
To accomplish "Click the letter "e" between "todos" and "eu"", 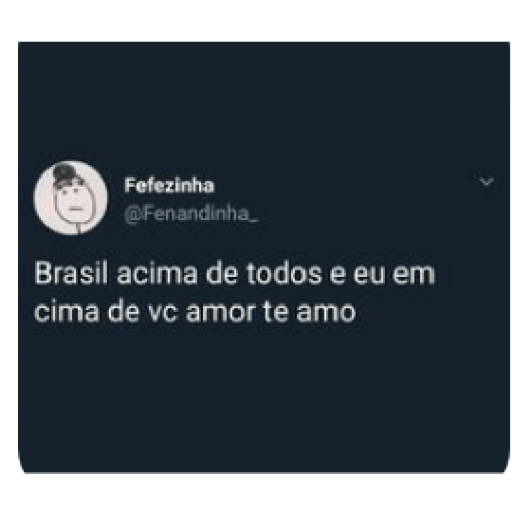I will (x=337, y=275).
